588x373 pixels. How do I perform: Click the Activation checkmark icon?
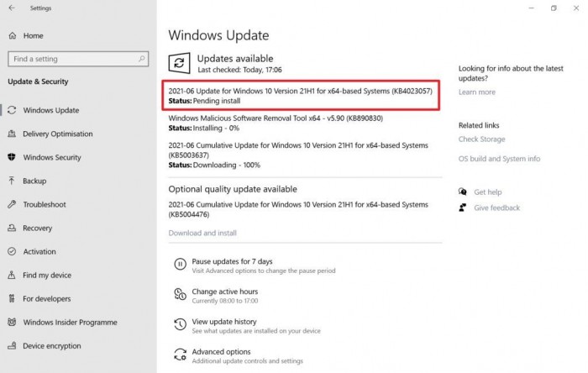pos(12,251)
